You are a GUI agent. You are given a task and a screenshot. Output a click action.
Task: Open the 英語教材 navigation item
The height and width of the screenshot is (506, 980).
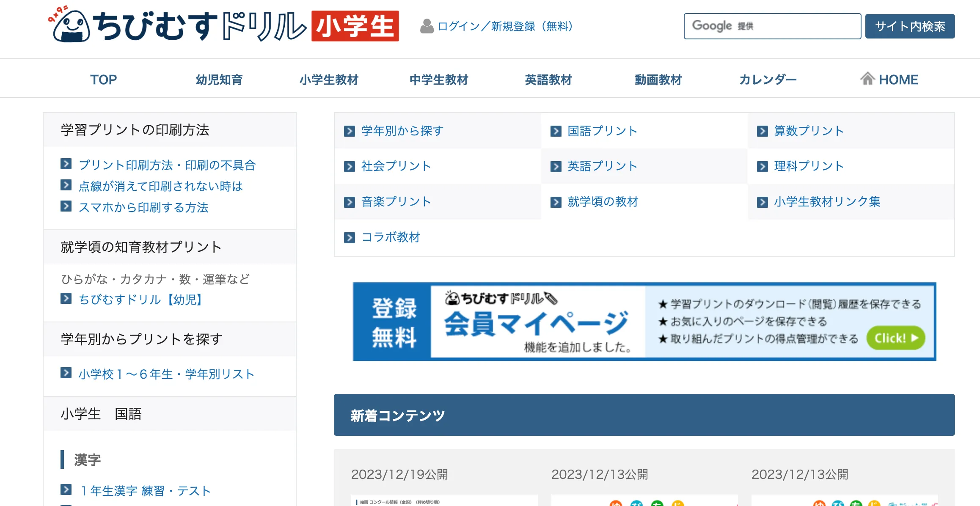coord(548,80)
